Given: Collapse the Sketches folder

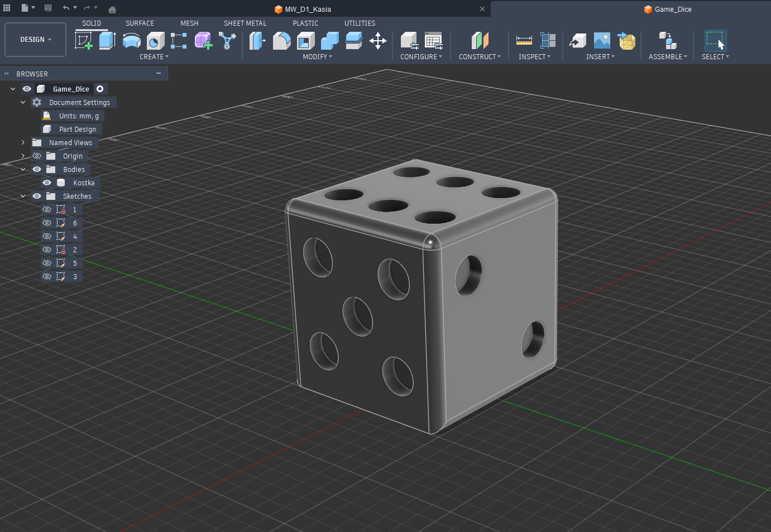Looking at the screenshot, I should tap(23, 196).
